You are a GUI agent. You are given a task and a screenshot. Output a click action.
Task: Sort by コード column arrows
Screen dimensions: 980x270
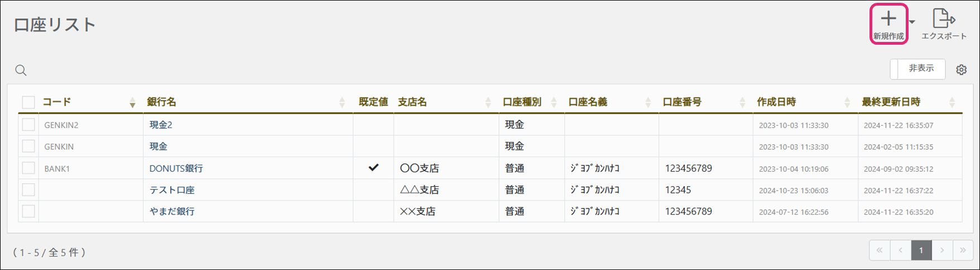pos(132,102)
